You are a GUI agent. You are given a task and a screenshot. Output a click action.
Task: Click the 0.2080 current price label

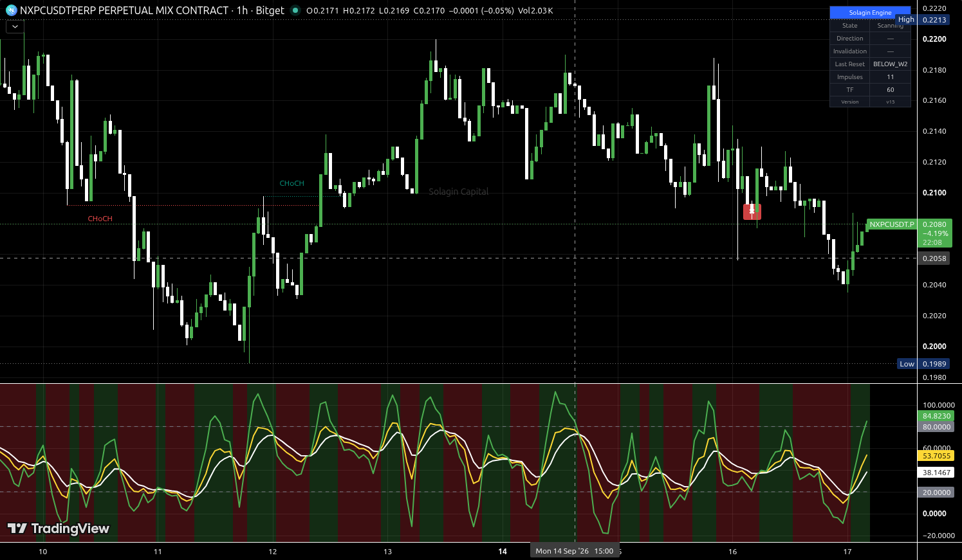(934, 224)
